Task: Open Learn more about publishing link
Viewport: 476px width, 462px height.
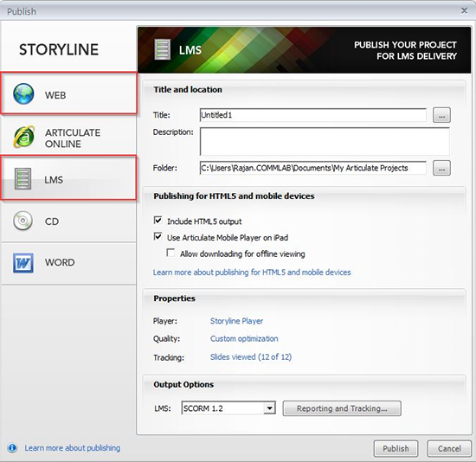Action: pyautogui.click(x=72, y=448)
